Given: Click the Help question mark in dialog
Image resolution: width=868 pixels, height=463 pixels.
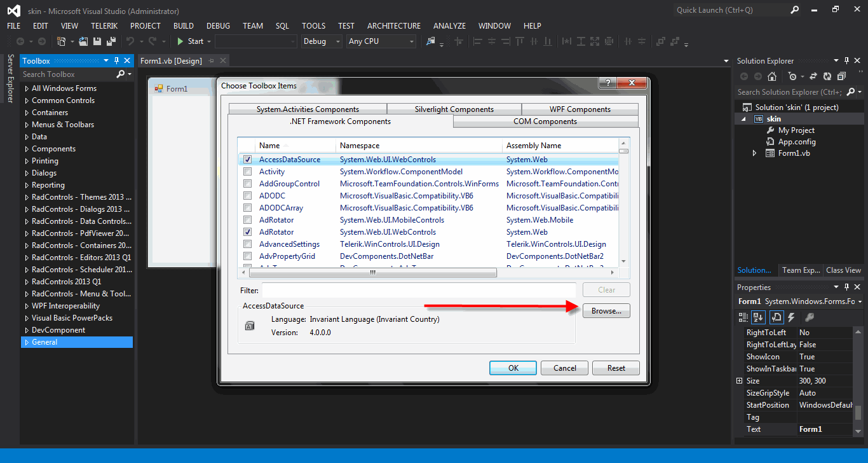Looking at the screenshot, I should [x=607, y=83].
